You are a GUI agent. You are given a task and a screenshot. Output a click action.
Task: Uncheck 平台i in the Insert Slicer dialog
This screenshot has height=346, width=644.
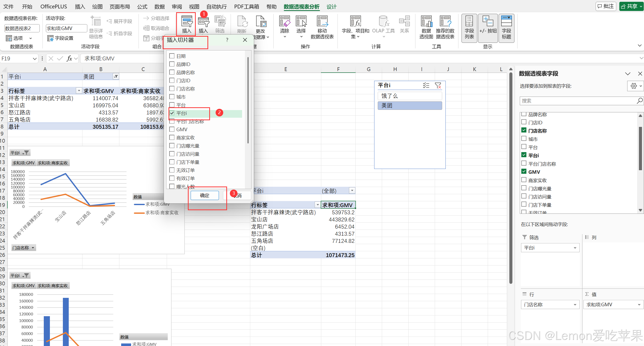pyautogui.click(x=172, y=113)
